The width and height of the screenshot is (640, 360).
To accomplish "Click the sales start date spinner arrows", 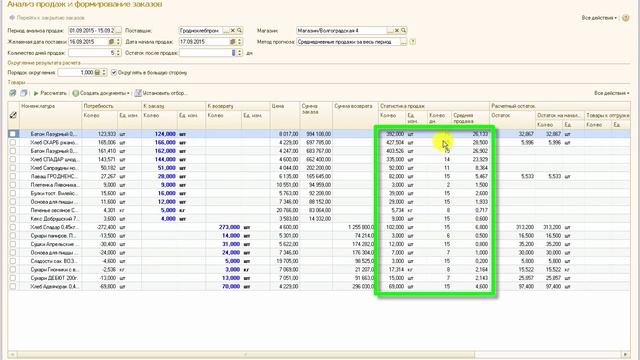I will [240, 42].
